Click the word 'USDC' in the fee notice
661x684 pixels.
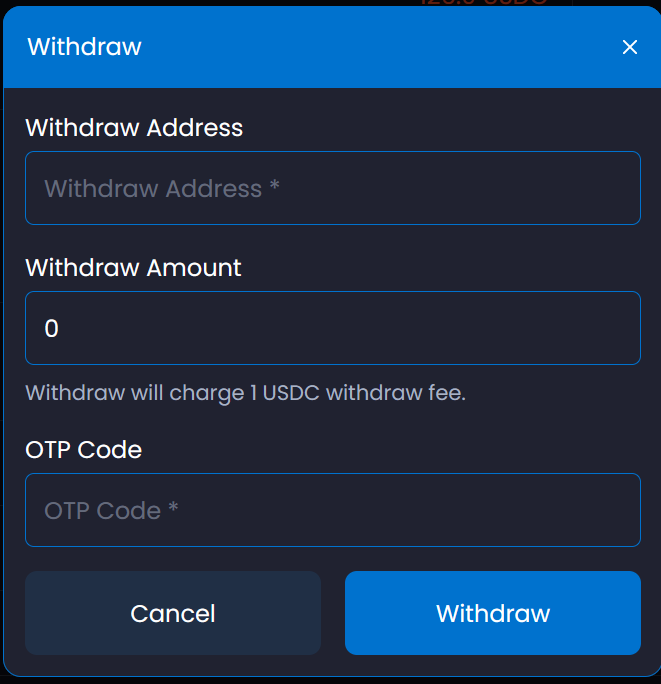point(291,393)
